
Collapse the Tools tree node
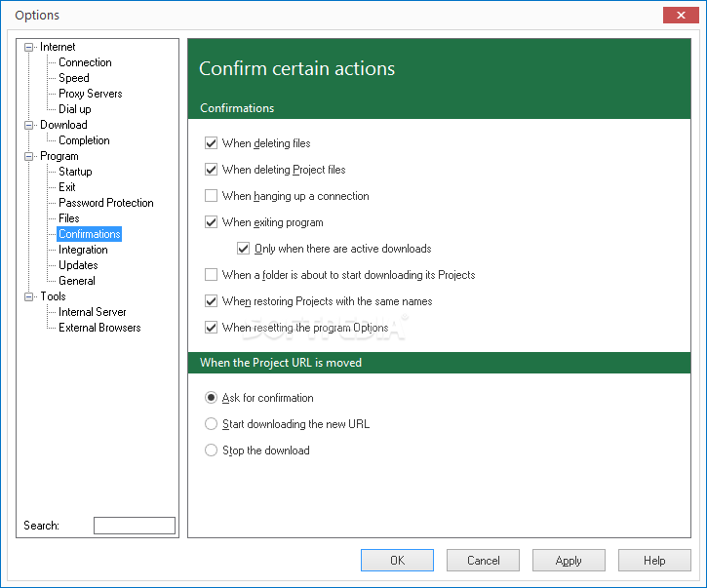pyautogui.click(x=29, y=296)
